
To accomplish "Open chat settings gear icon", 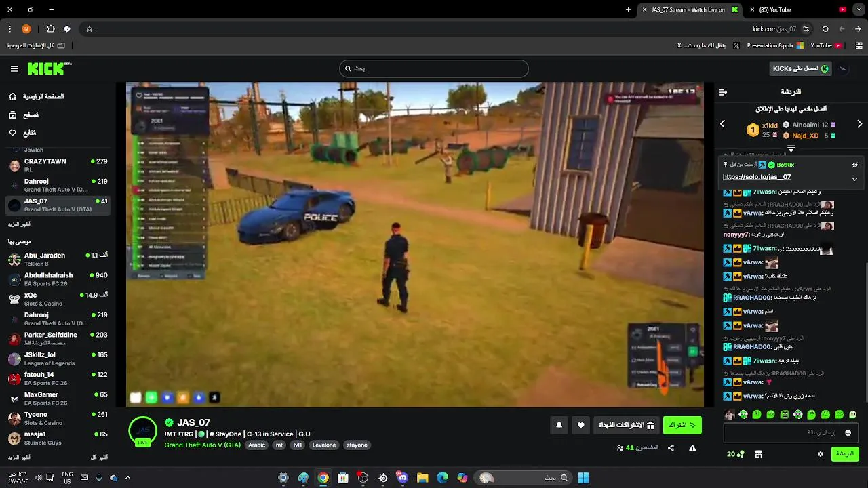I will [821, 454].
